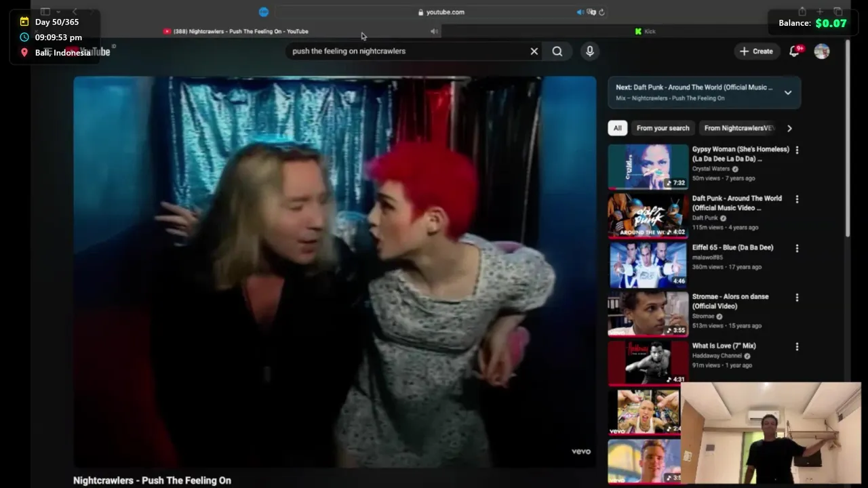Image resolution: width=868 pixels, height=488 pixels.
Task: Click the Gypsy Woman (She's Homeless) title
Action: click(x=741, y=154)
